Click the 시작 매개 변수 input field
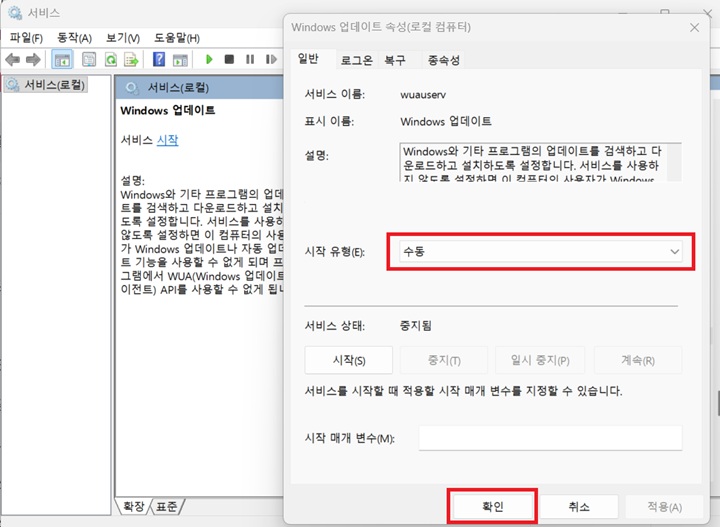 pos(550,438)
